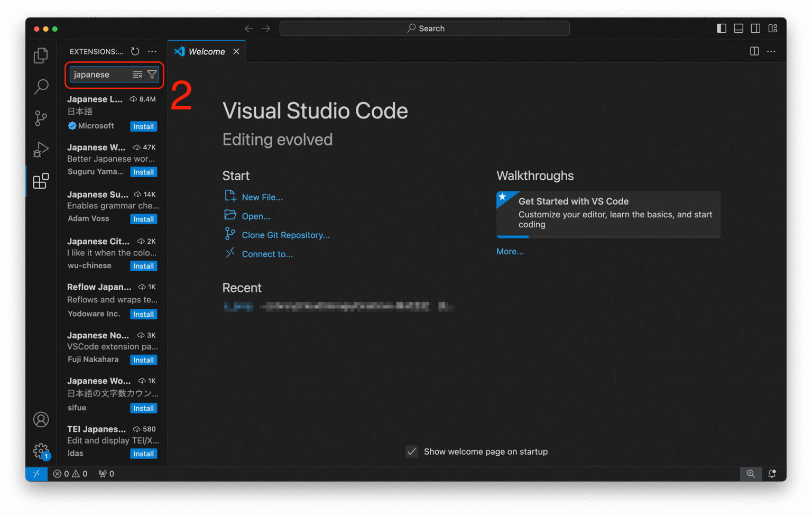Toggle the bottom panel visibility

pos(738,28)
